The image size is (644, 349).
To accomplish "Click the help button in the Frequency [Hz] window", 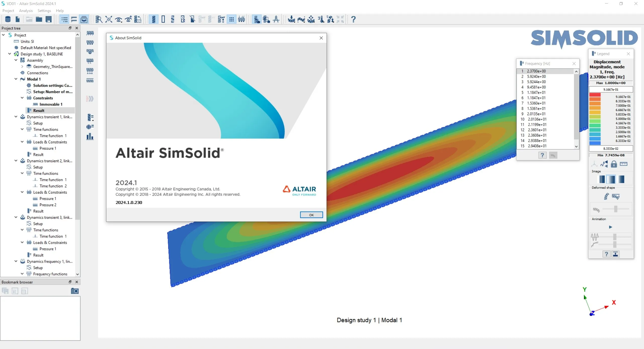I will [542, 155].
